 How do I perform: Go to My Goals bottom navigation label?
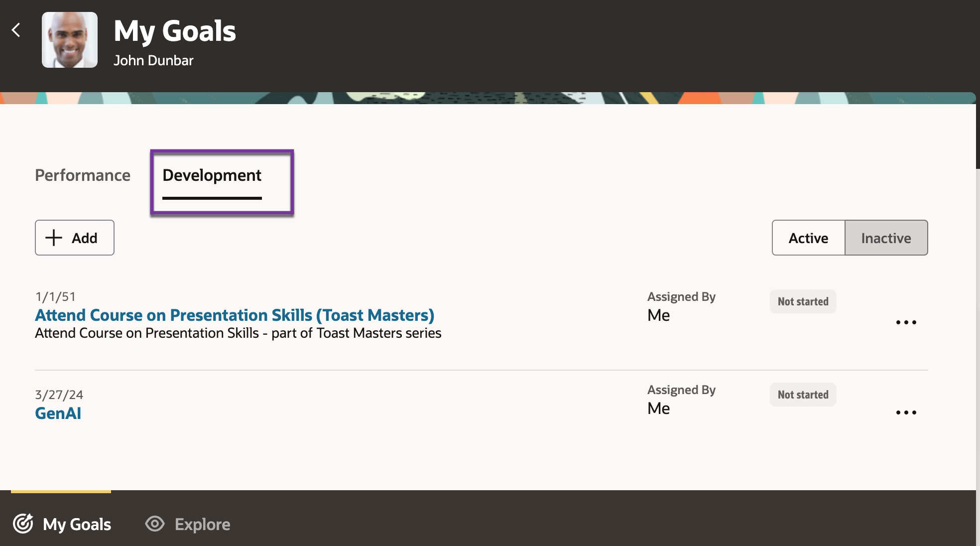coord(77,524)
